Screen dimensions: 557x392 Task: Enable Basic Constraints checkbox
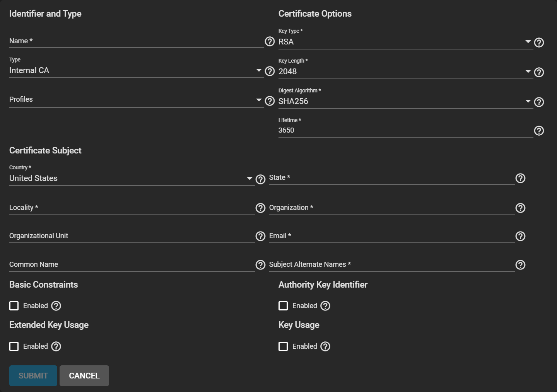coord(14,306)
